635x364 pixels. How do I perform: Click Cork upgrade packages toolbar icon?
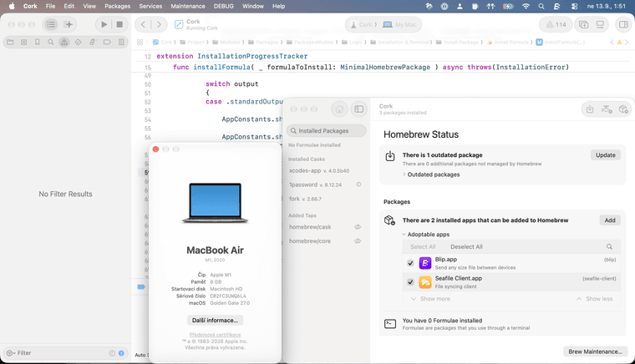[x=590, y=109]
